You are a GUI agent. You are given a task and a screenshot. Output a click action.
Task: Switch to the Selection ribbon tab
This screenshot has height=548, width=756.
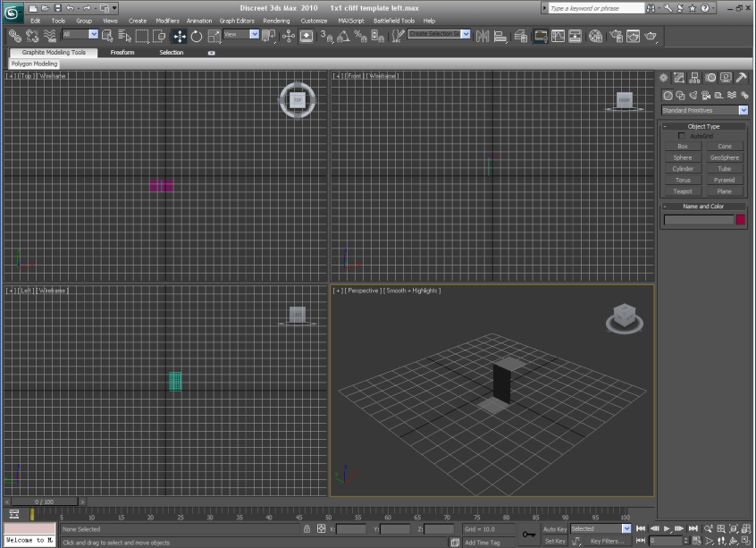point(172,52)
